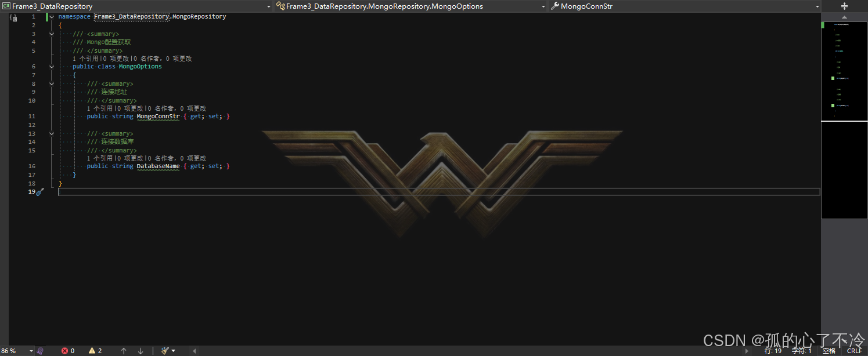Open '0 名作者' CodeLens above MongoConnStr
The width and height of the screenshot is (868, 356).
pyautogui.click(x=163, y=108)
